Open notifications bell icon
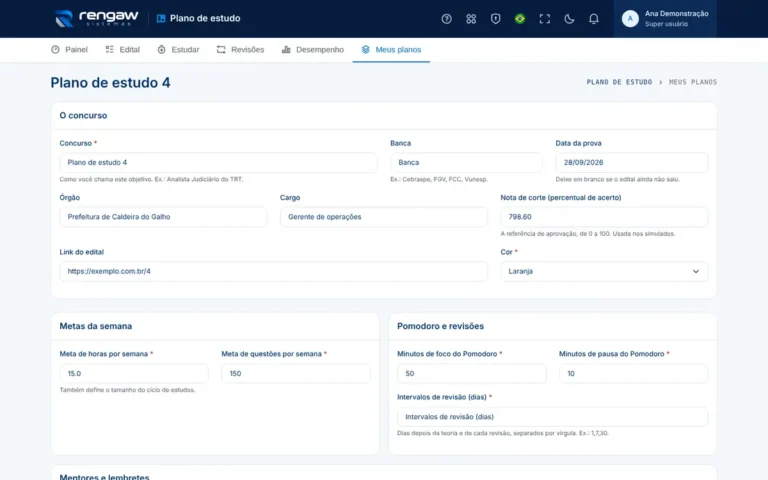This screenshot has width=768, height=480. tap(593, 19)
